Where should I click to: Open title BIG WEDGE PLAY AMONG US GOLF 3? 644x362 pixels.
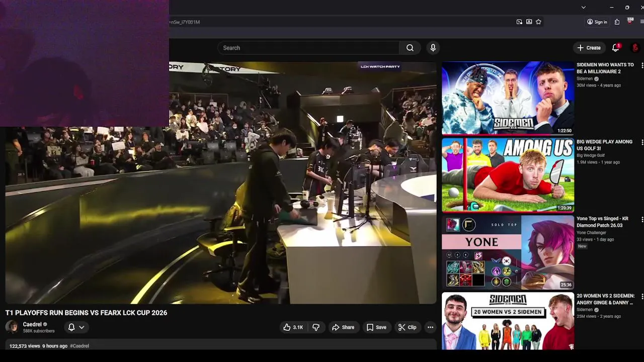click(604, 145)
